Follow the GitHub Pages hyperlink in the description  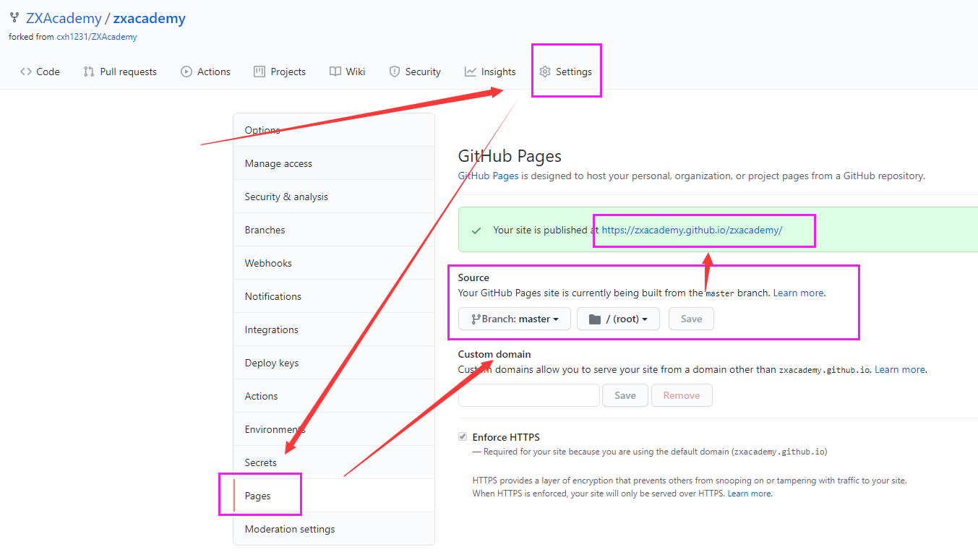coord(488,176)
